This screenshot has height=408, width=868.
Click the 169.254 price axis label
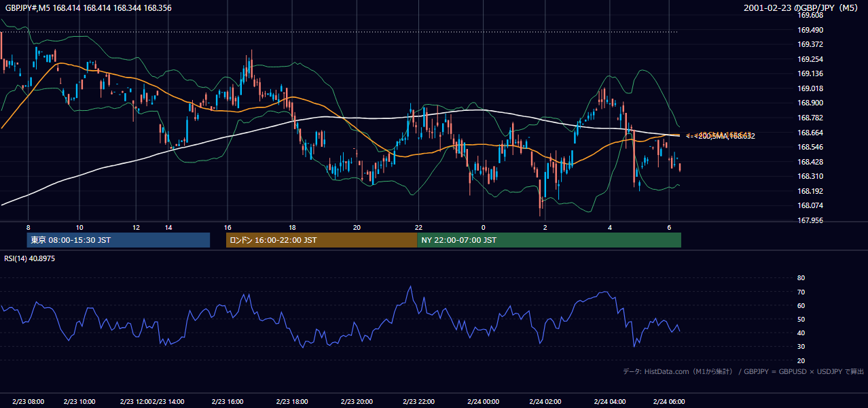810,59
